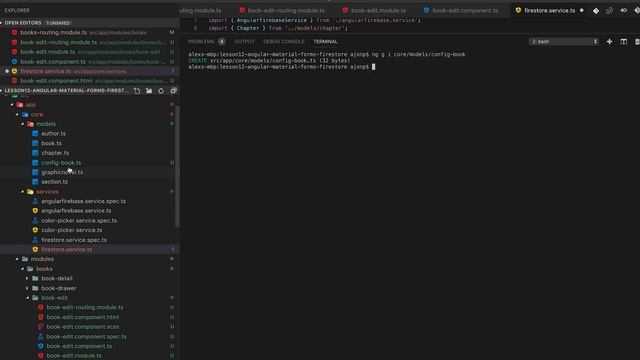This screenshot has width=640, height=360.
Task: Click the app folder icon
Action: [x=20, y=104]
